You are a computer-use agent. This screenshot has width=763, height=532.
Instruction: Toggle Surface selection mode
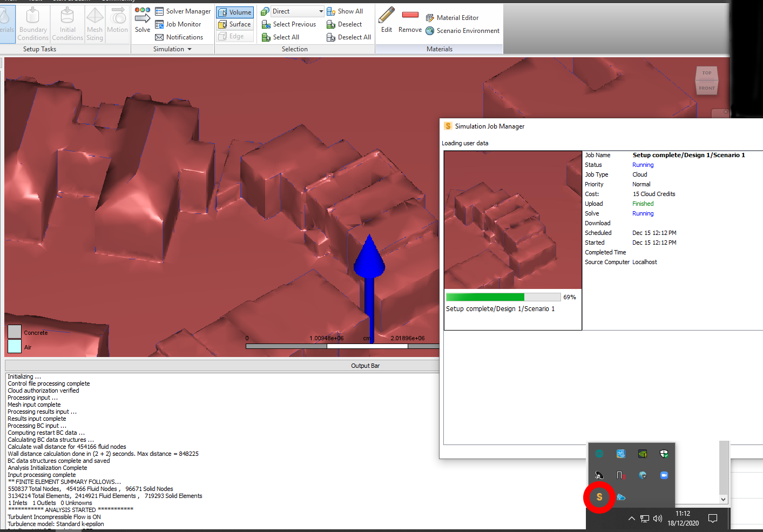[x=235, y=24]
